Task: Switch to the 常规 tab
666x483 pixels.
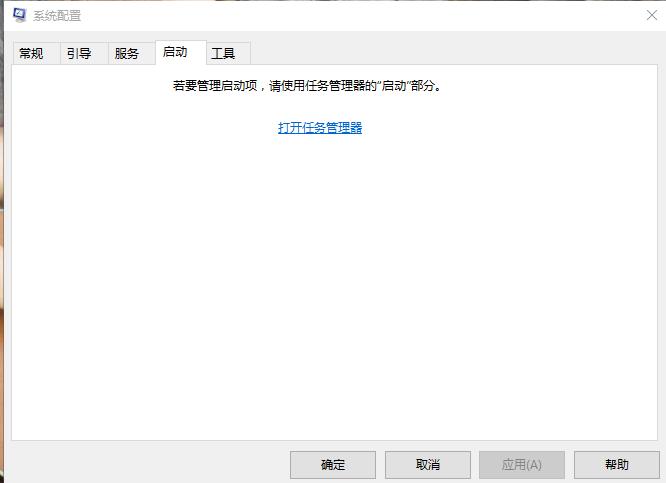Action: (x=36, y=54)
